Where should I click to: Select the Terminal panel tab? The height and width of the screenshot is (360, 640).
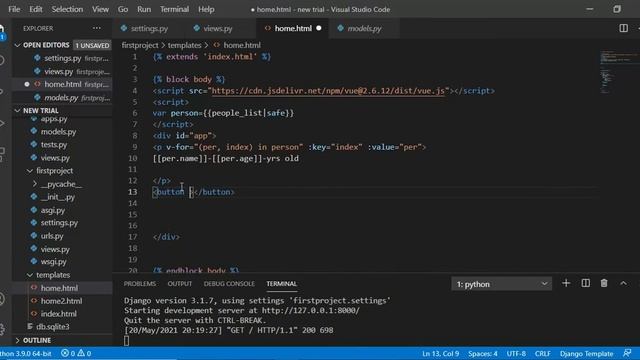click(x=282, y=284)
